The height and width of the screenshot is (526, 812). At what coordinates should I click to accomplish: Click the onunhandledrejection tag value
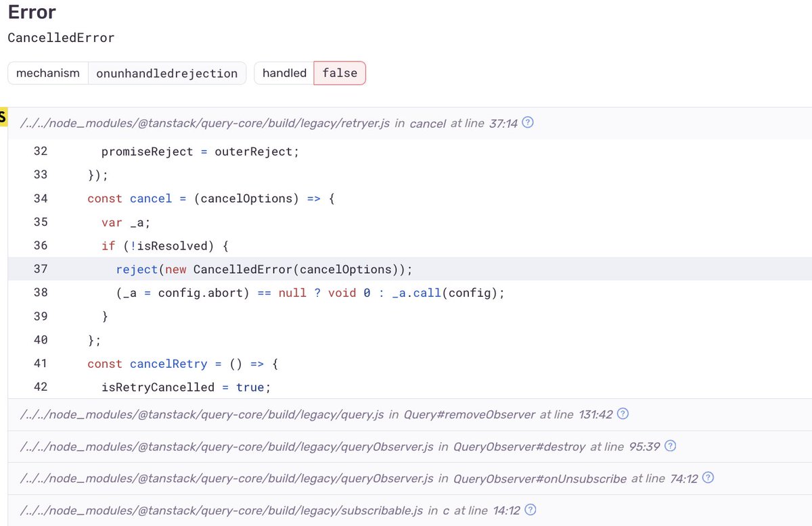(x=167, y=73)
